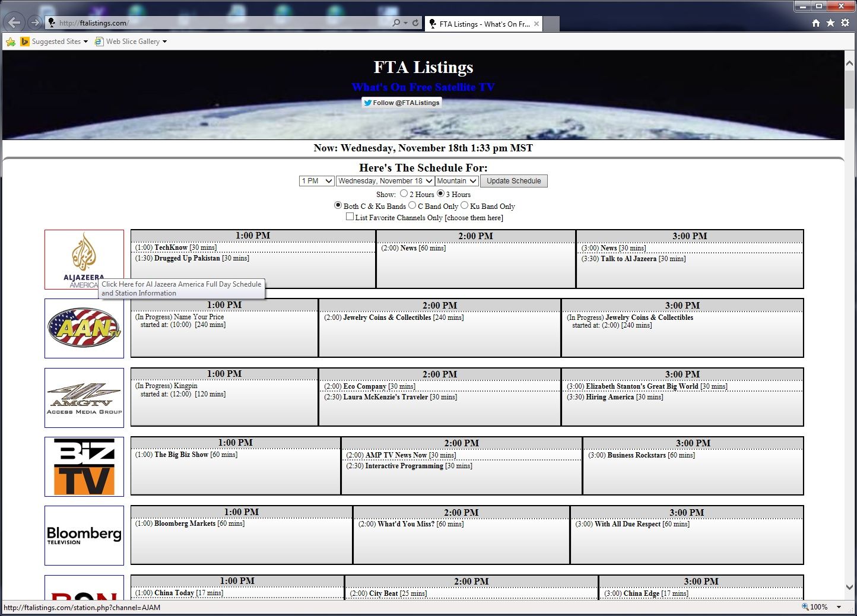Click Elizabeth Stanton's Great Big World listing

[x=642, y=386]
